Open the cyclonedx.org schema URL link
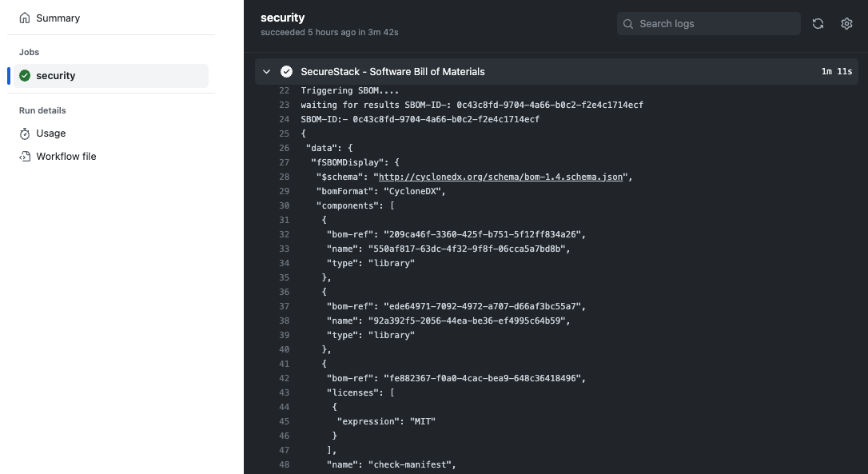The height and width of the screenshot is (474, 868). pos(500,177)
